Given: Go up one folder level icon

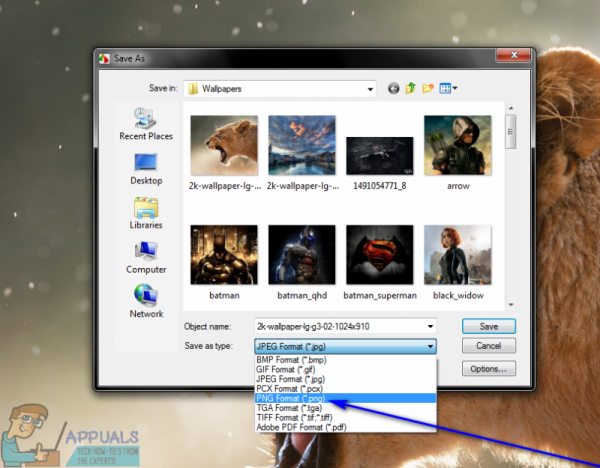Looking at the screenshot, I should [411, 88].
